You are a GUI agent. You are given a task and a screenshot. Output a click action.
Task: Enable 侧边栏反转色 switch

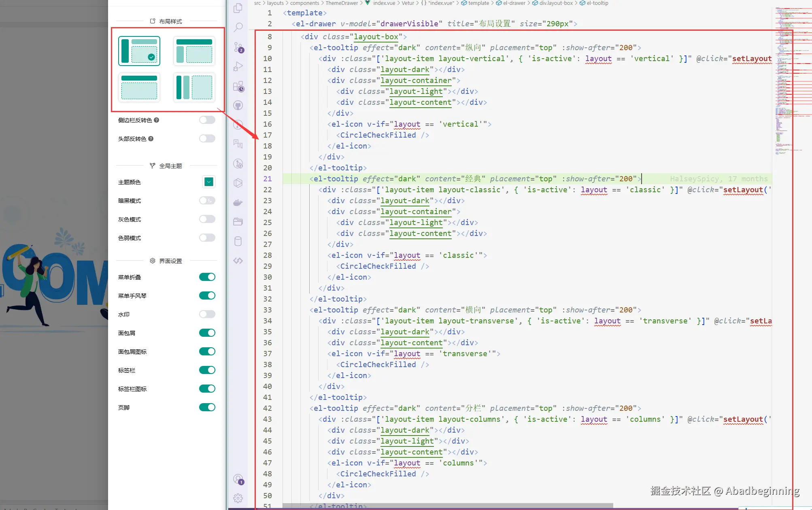tap(207, 120)
